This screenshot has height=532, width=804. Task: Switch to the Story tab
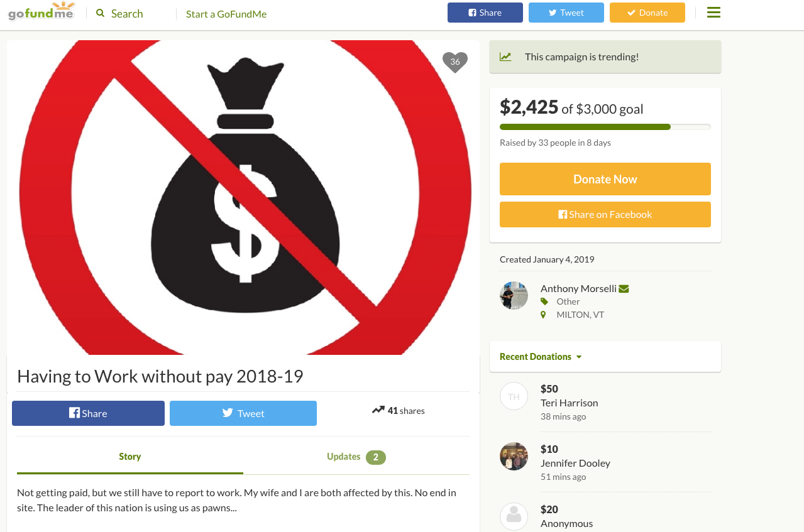pyautogui.click(x=130, y=457)
